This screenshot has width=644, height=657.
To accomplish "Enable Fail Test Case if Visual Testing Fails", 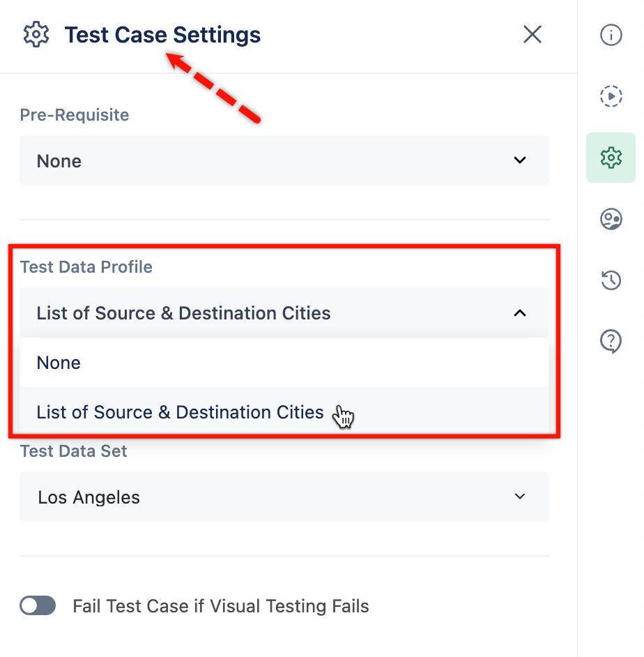I will 38,605.
